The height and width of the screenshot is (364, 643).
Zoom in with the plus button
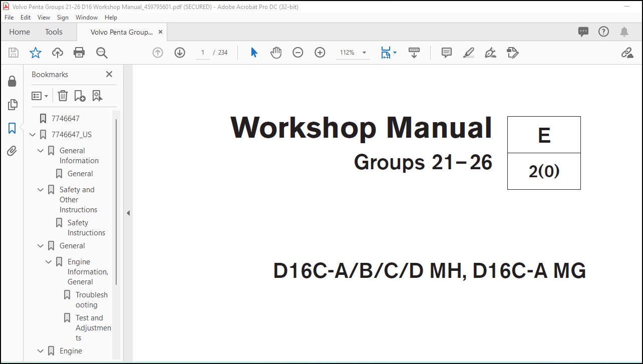click(320, 53)
